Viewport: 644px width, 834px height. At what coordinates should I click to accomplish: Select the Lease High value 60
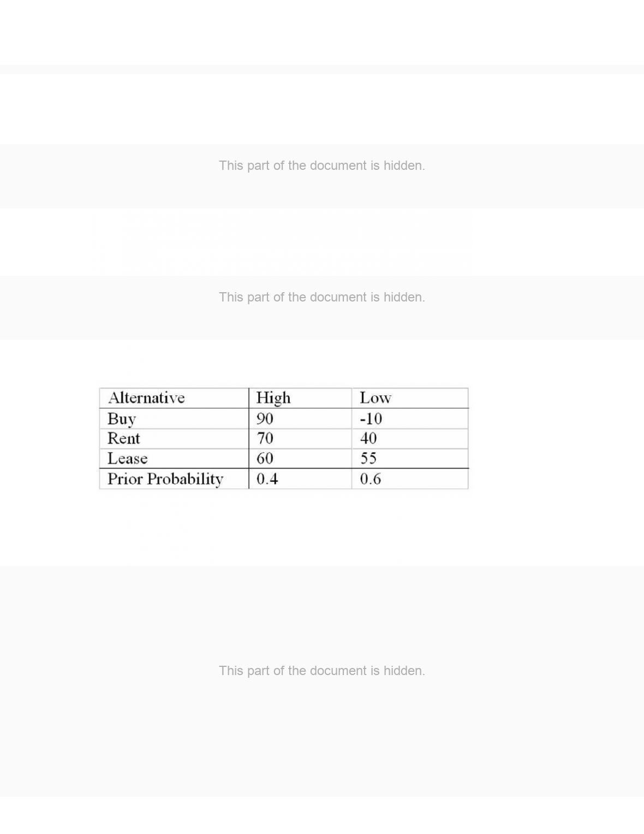coord(300,459)
